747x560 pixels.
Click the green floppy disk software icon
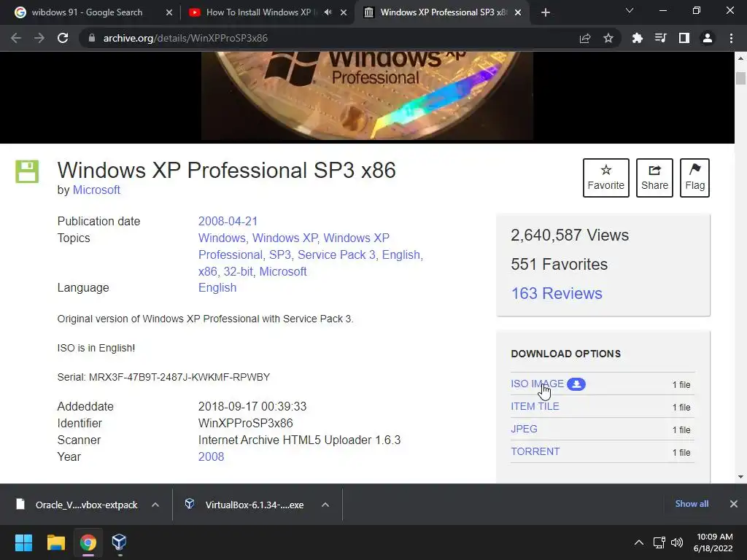point(27,171)
